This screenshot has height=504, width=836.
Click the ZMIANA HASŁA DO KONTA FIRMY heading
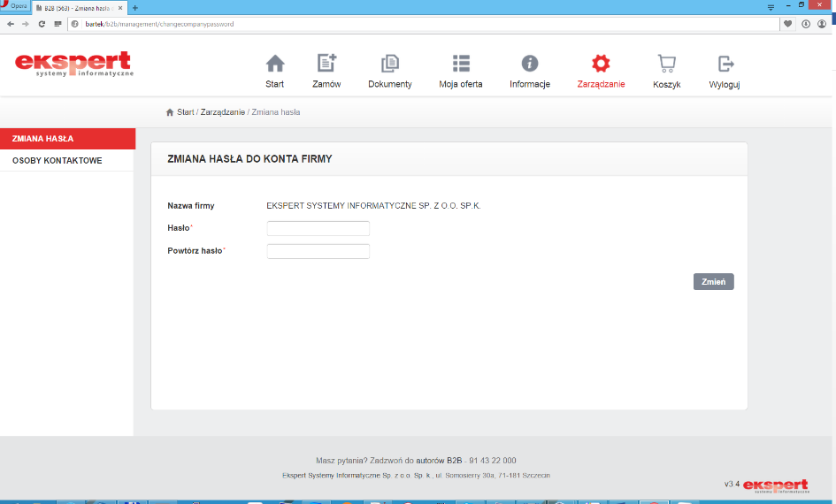tap(249, 159)
